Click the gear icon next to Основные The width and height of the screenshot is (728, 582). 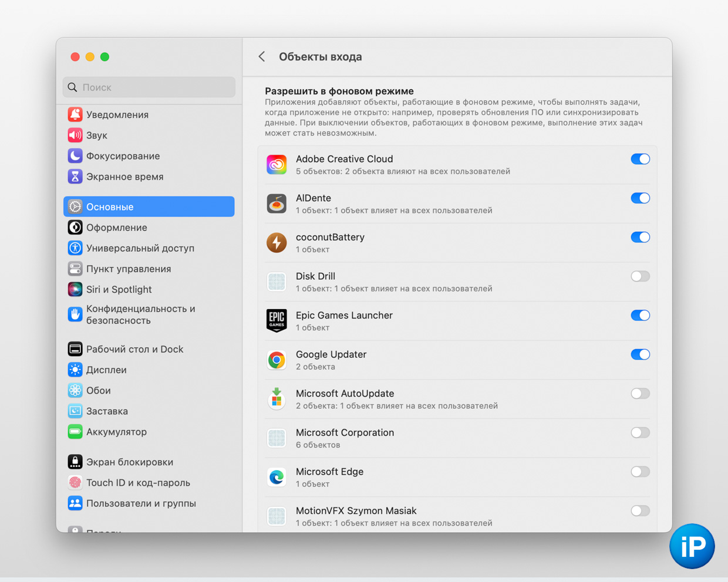point(75,207)
